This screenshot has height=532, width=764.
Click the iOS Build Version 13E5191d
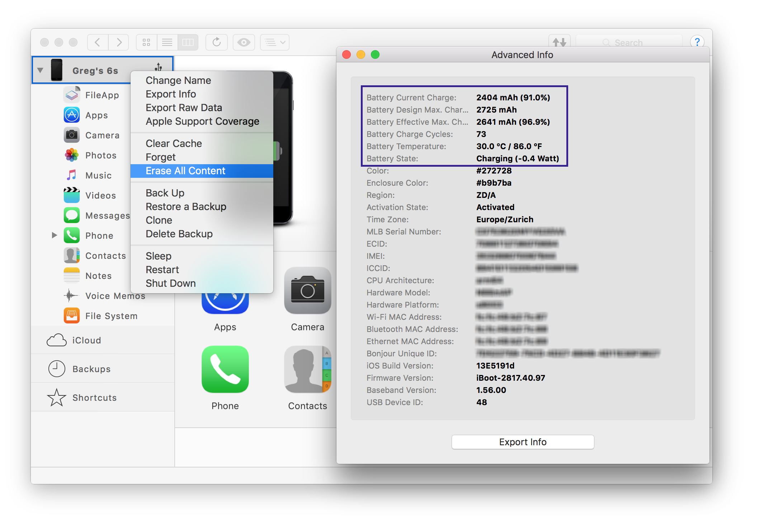(495, 366)
